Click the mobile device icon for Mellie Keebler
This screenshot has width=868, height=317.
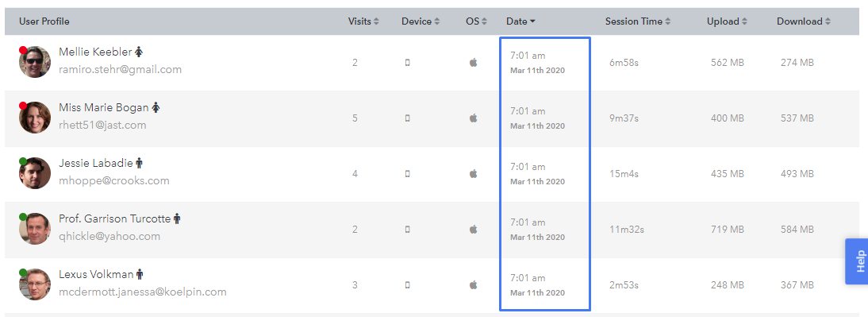point(408,63)
